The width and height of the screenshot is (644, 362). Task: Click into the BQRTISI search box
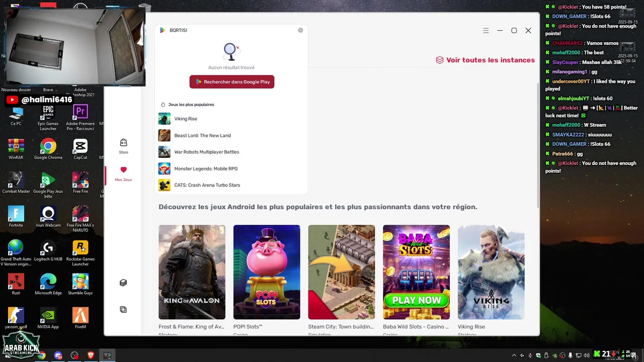click(x=231, y=30)
